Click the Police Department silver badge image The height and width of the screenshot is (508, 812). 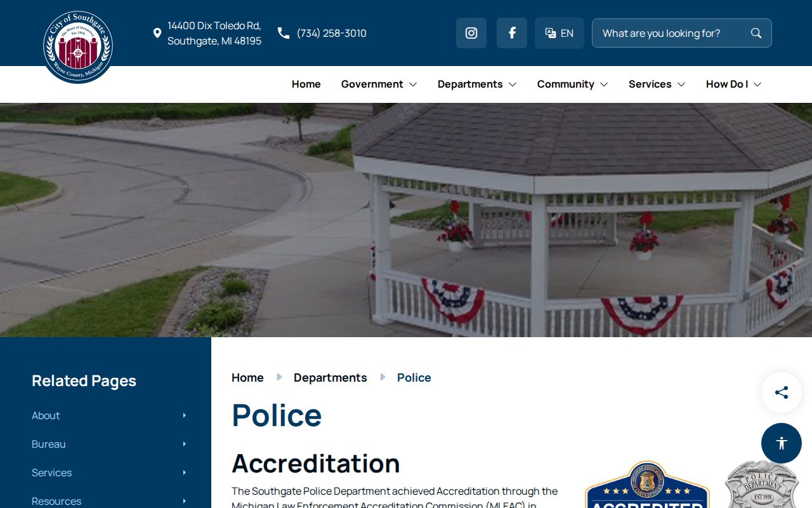click(762, 485)
